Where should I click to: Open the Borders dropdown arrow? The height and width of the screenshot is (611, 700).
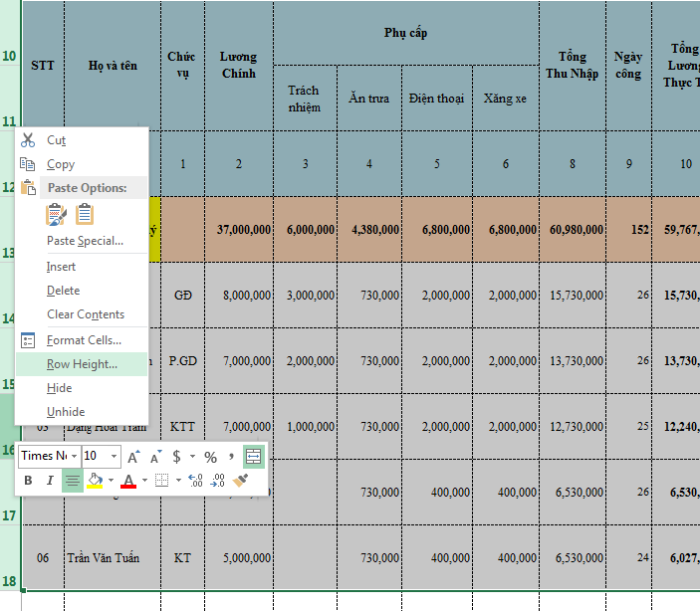pos(177,481)
